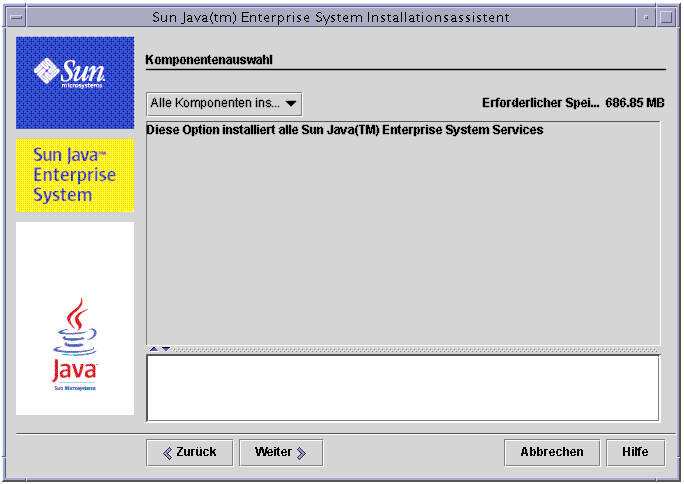Click the Komponentenauswahl heading

[209, 60]
